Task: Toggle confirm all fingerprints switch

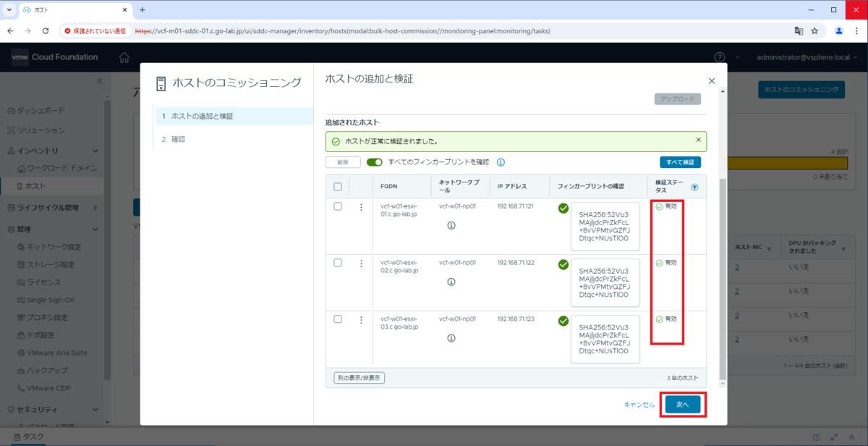Action: (375, 162)
